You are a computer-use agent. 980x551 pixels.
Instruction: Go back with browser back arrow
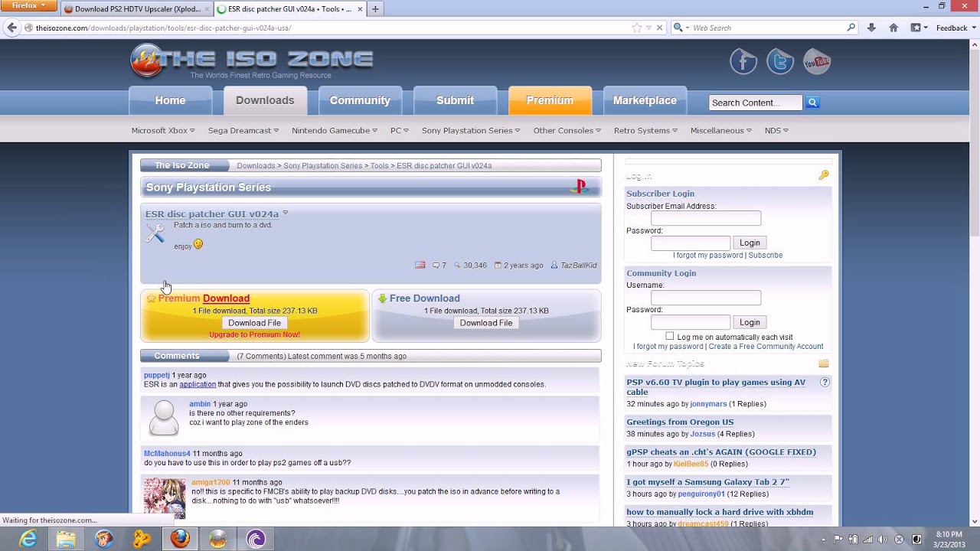tap(11, 28)
